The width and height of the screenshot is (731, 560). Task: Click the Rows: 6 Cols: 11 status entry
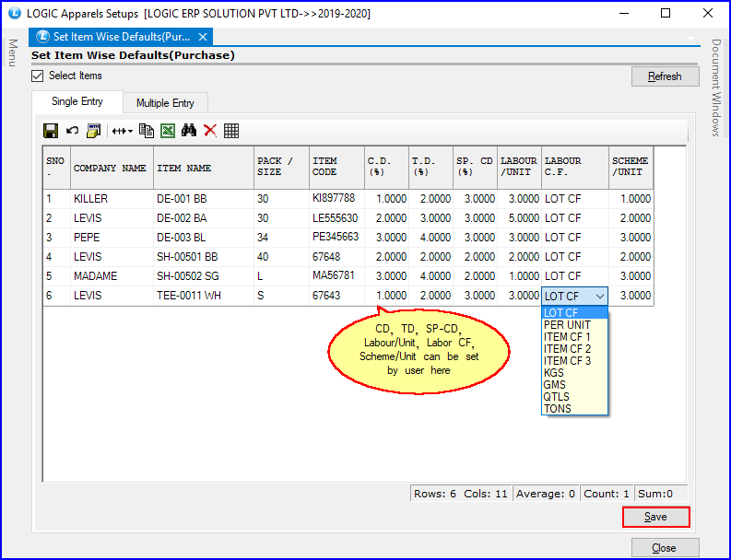coord(461,494)
